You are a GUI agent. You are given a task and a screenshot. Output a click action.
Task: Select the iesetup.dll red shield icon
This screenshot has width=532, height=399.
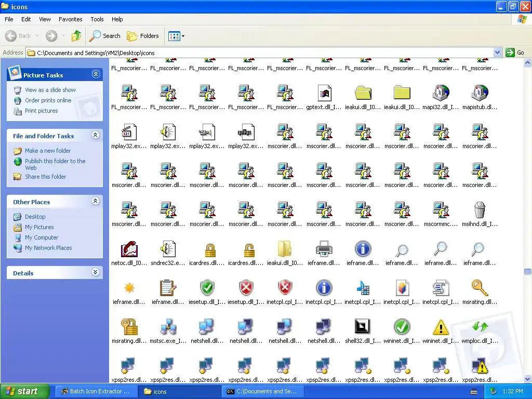click(246, 288)
